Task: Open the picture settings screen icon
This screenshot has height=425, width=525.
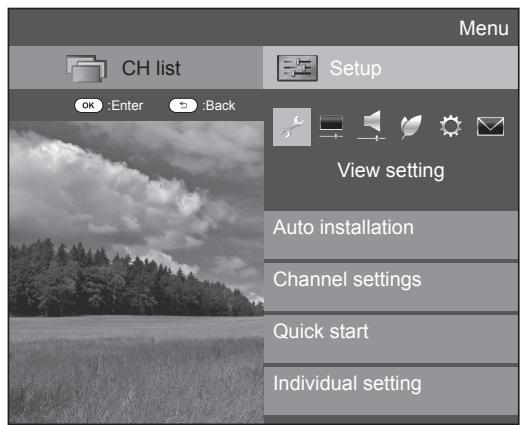Action: point(331,127)
